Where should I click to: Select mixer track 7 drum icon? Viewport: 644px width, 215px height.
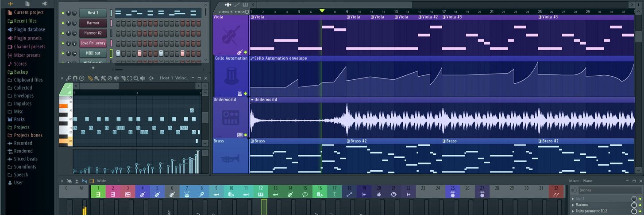[x=187, y=194]
